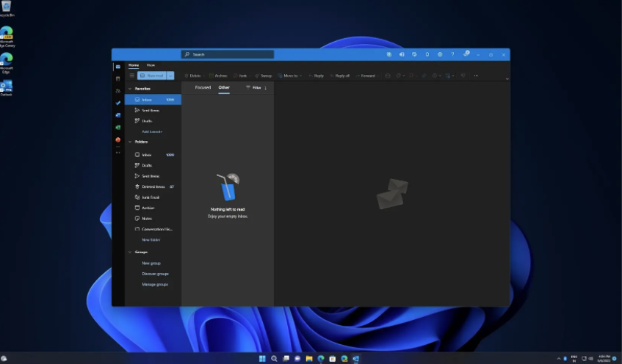
Task: Click the New mail button
Action: tap(152, 76)
